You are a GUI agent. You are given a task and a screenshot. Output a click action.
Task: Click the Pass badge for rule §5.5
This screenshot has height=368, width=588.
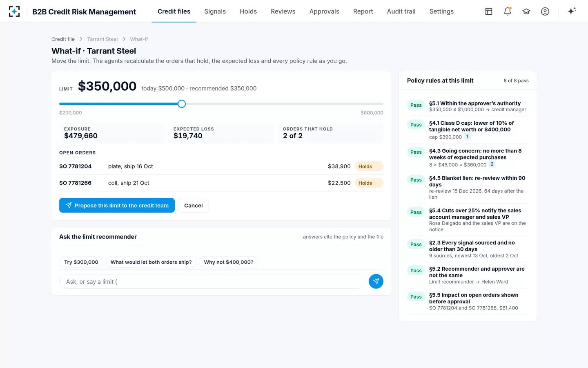click(x=416, y=297)
